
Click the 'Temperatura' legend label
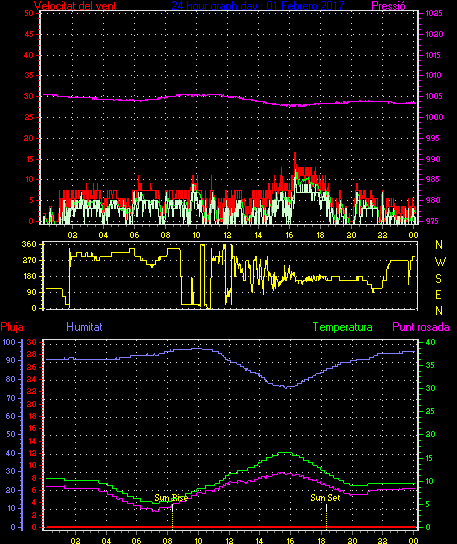(x=342, y=327)
